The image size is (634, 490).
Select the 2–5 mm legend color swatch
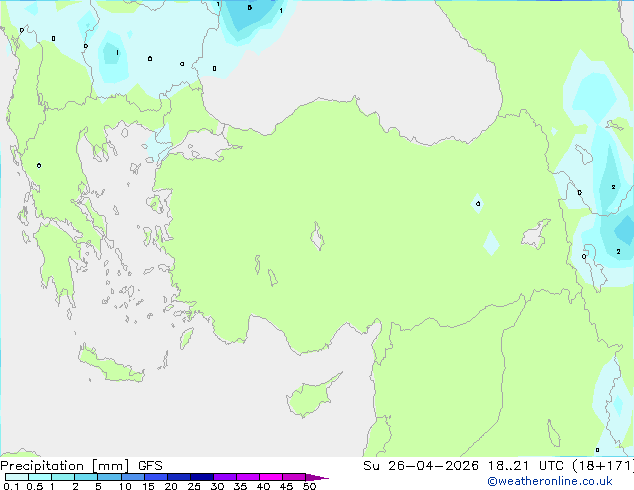(86, 477)
